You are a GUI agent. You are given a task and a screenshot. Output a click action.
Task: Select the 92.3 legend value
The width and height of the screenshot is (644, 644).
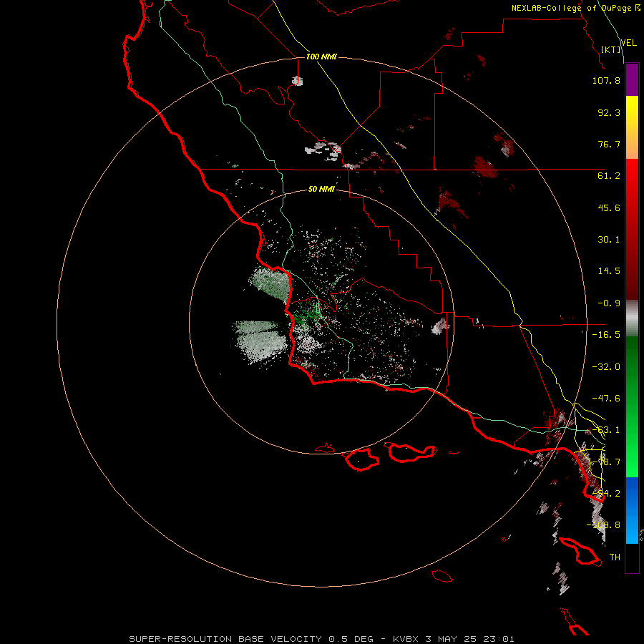(609, 112)
